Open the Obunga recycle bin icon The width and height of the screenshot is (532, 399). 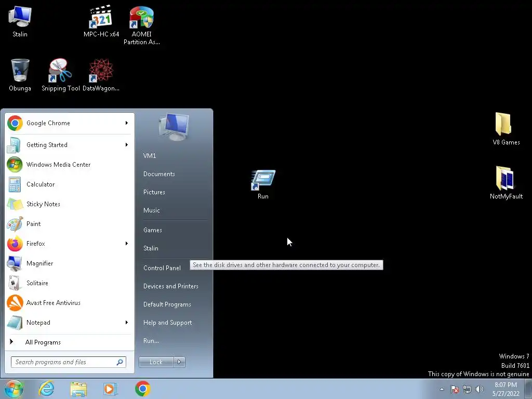point(20,75)
